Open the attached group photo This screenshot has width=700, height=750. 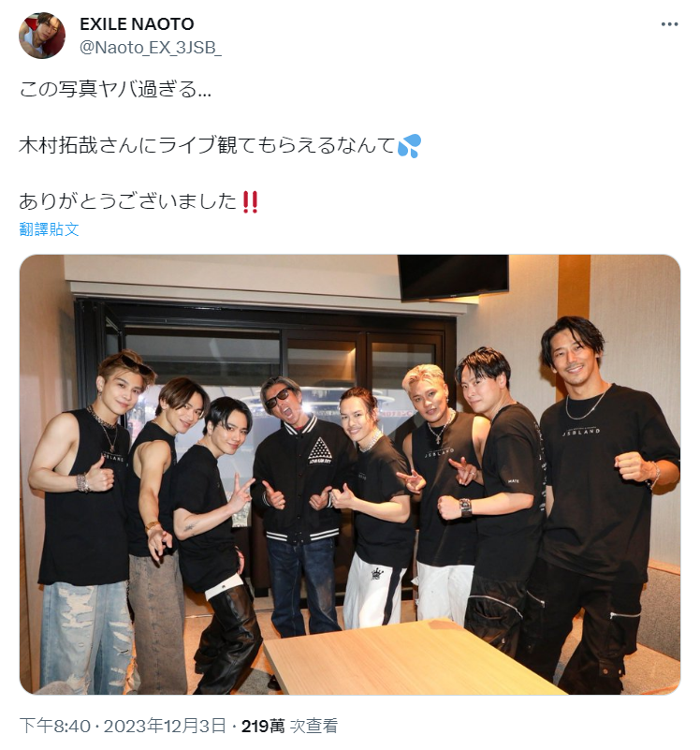349,475
